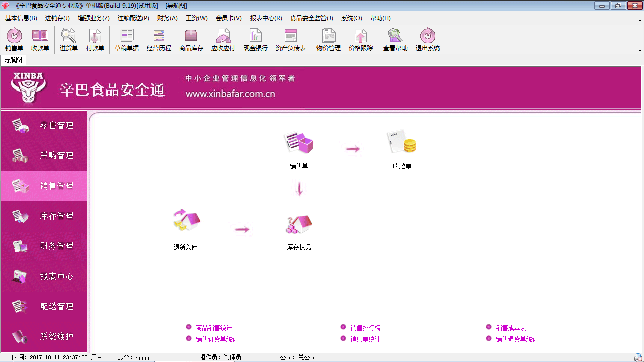Click the 退出系统 toolbar icon
The image size is (644, 362).
click(428, 40)
